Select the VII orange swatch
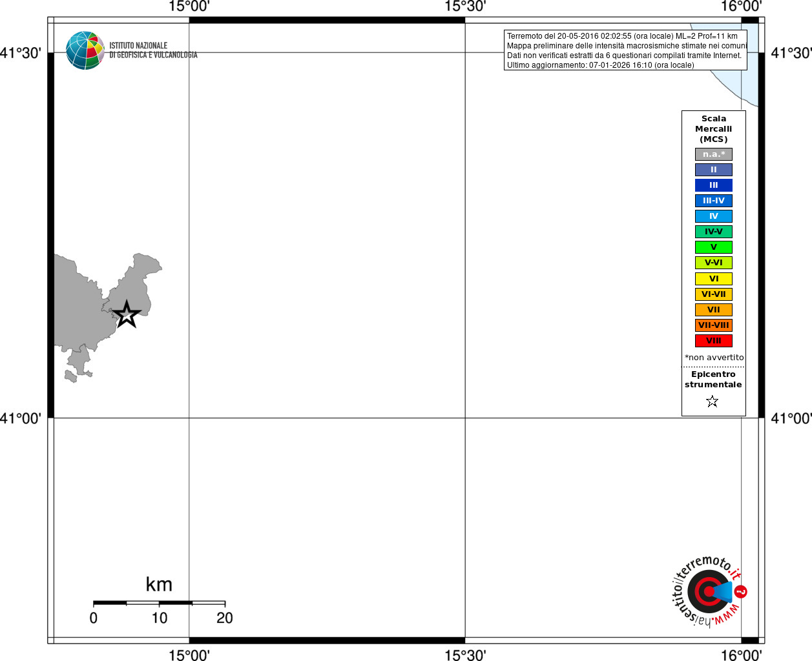The image size is (812, 661). point(713,310)
